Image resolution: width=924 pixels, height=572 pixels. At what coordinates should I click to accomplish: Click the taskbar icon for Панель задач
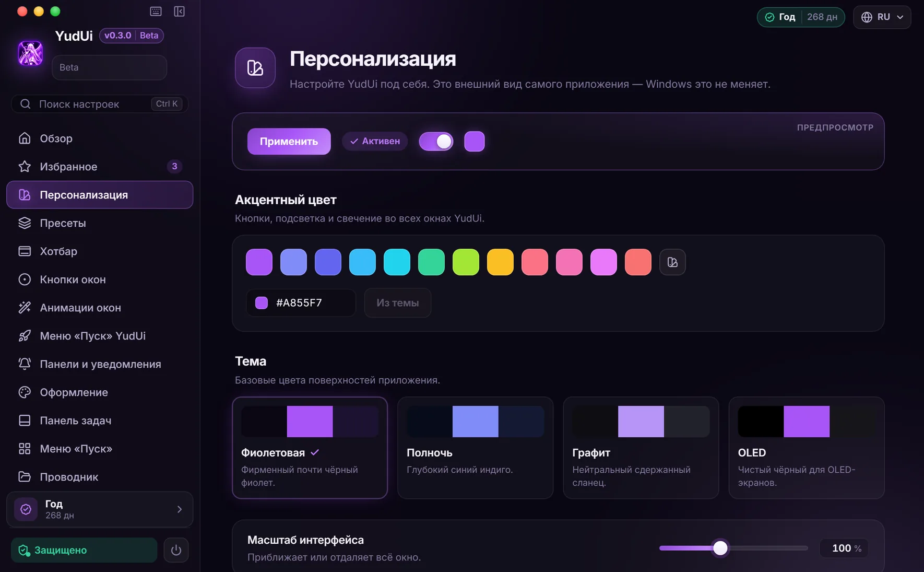click(x=25, y=421)
